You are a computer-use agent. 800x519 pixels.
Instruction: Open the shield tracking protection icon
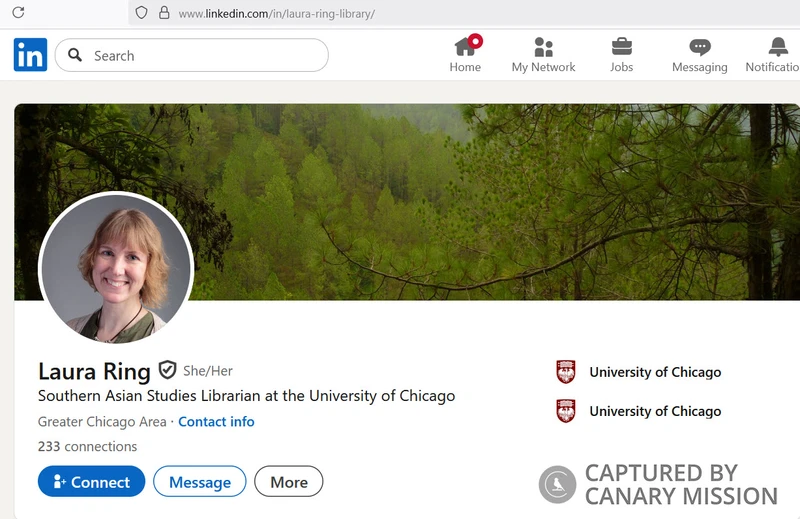141,13
